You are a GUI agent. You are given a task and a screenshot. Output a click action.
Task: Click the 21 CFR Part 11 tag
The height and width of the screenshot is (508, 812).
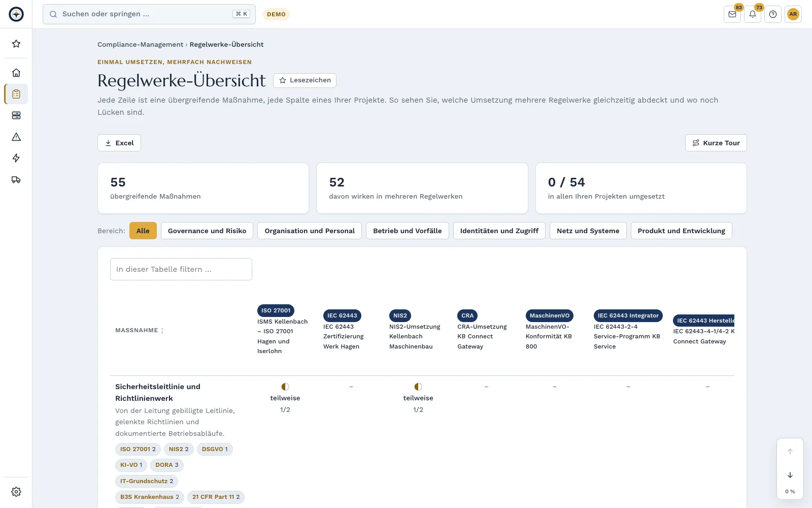(x=216, y=497)
